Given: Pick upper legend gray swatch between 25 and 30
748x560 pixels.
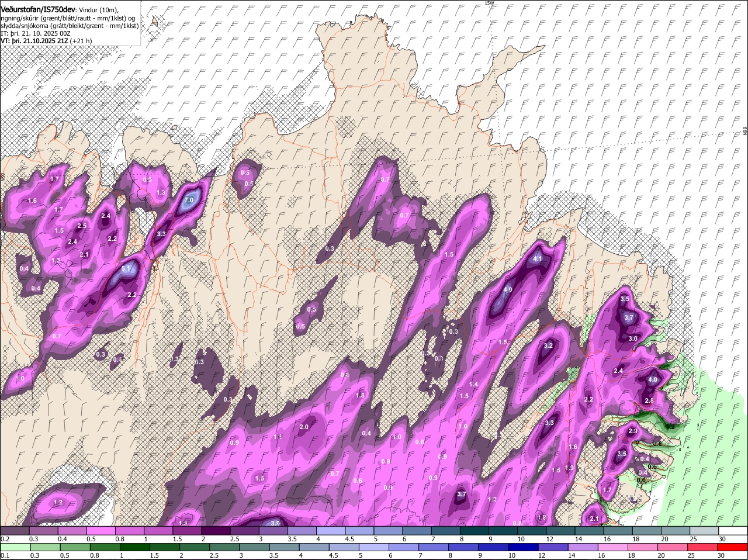Looking at the screenshot, I should (705, 530).
